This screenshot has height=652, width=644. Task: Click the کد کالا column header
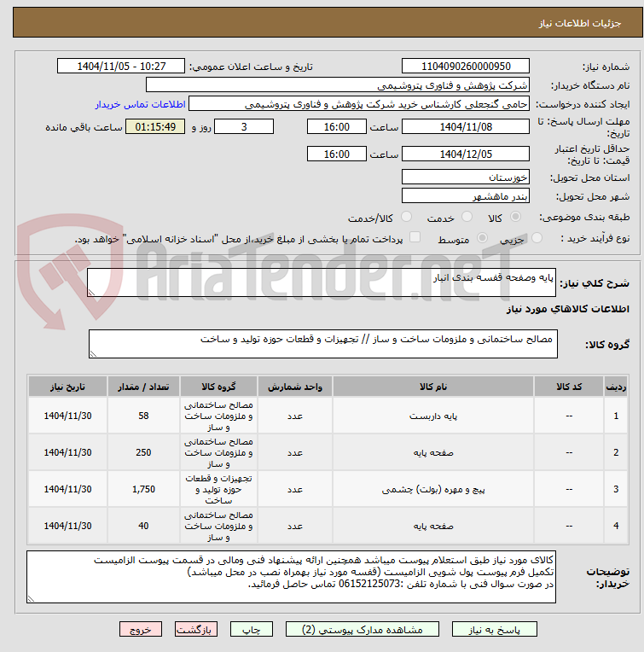(x=569, y=387)
